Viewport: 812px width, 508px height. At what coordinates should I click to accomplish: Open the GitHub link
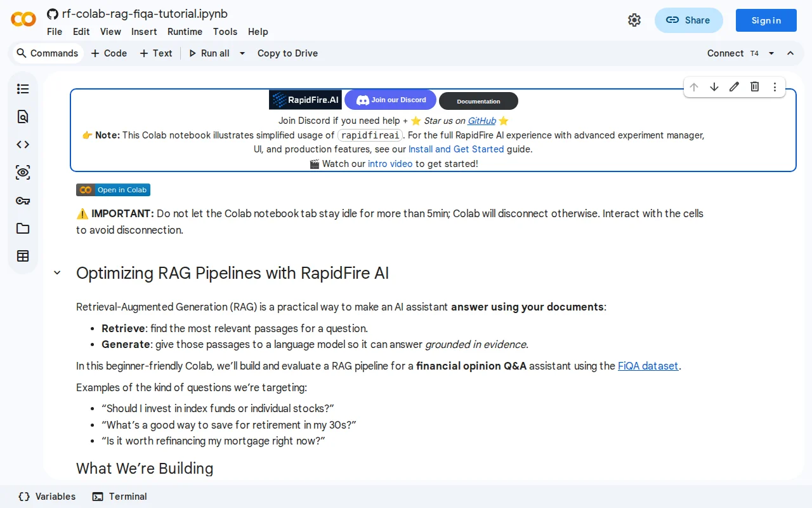pos(482,121)
